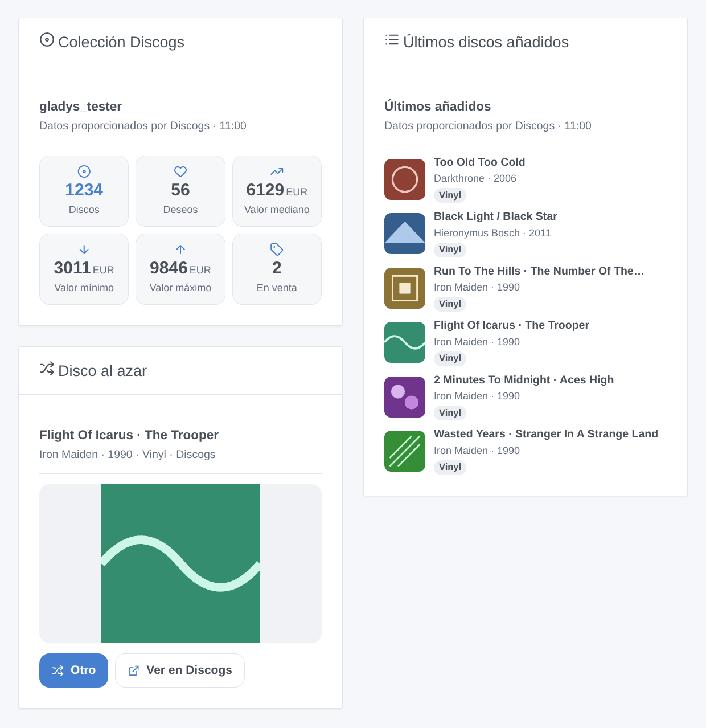The width and height of the screenshot is (706, 728).
Task: Select the 9846 EUR Valor máximo value
Action: pos(180,268)
